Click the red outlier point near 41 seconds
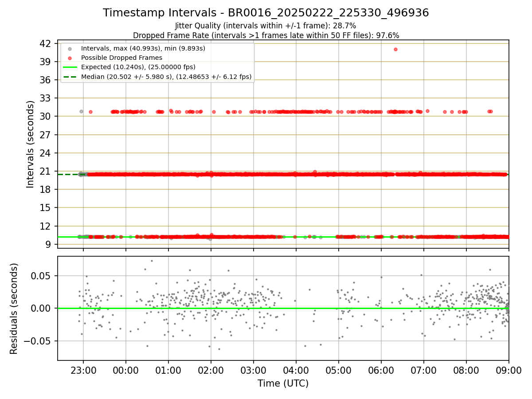The width and height of the screenshot is (532, 399). pyautogui.click(x=395, y=49)
